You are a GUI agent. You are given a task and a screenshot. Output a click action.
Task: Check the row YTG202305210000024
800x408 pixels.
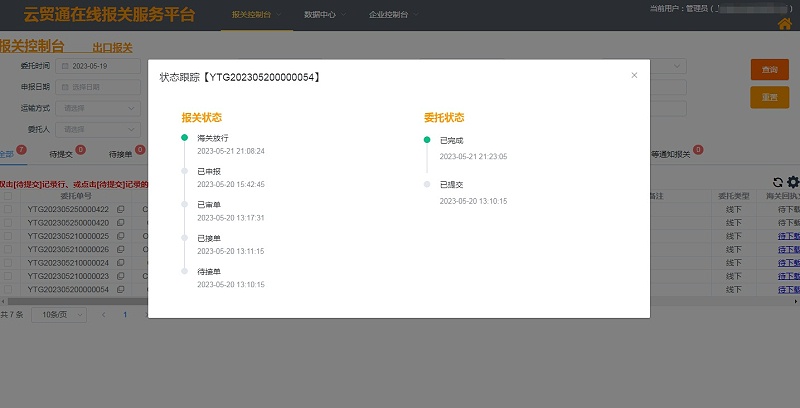8,262
